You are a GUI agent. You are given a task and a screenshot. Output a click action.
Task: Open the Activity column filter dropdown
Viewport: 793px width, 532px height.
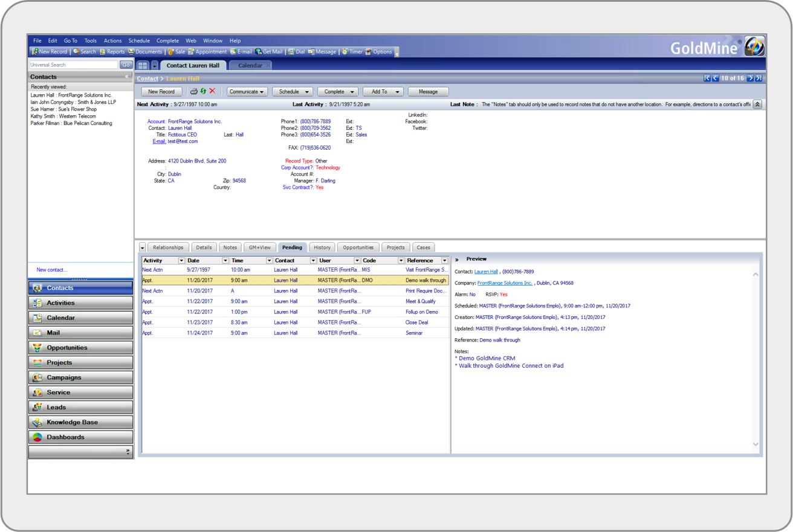(x=181, y=261)
